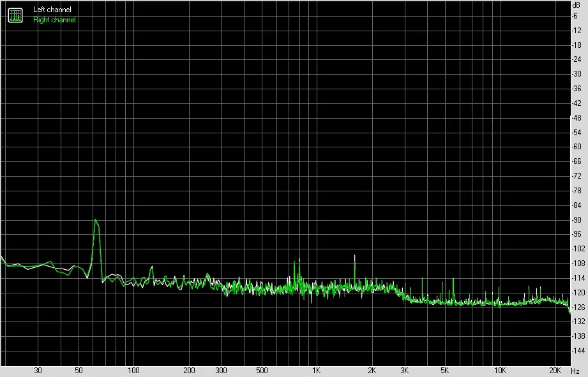
Task: Click the 2K frequency label
Action: pos(372,371)
